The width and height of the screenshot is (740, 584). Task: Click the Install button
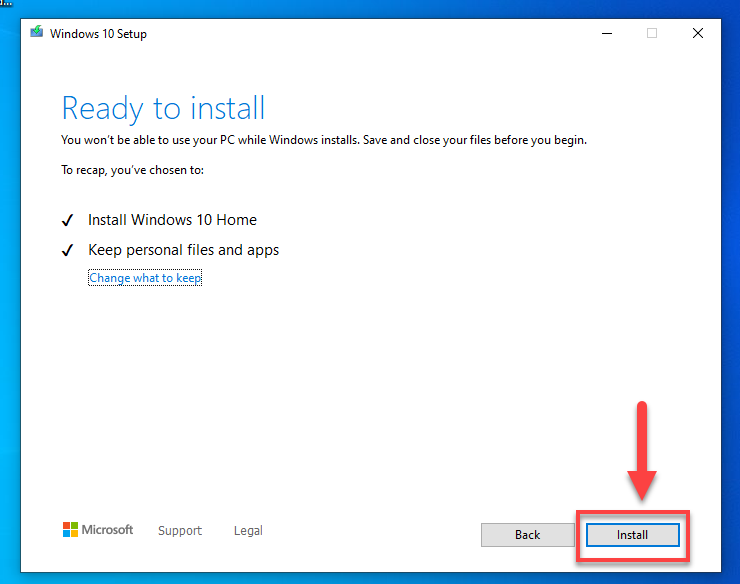pos(632,535)
